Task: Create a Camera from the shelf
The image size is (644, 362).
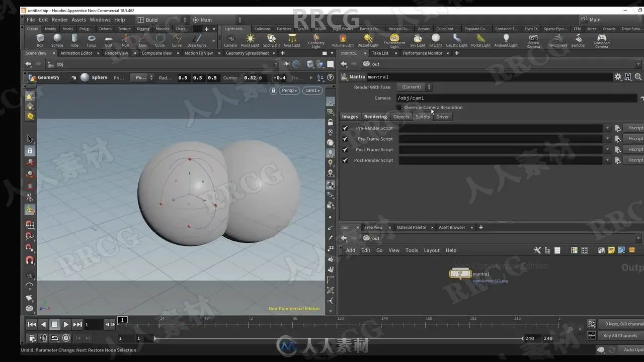Action: (x=230, y=40)
